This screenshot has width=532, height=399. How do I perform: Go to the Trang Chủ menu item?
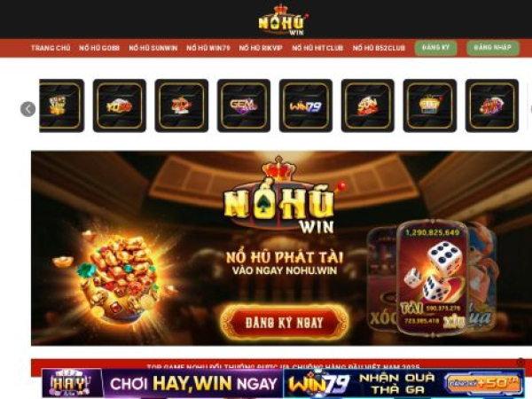click(51, 48)
